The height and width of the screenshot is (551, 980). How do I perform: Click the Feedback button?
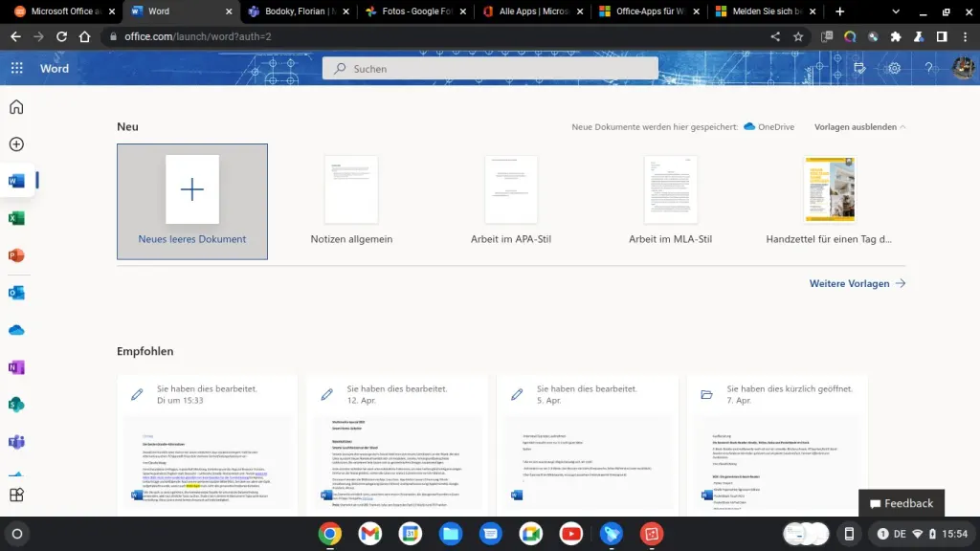tap(901, 502)
